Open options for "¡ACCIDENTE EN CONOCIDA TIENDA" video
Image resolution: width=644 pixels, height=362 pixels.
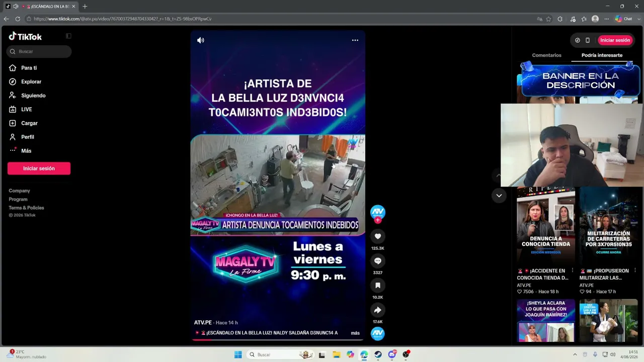pyautogui.click(x=572, y=270)
